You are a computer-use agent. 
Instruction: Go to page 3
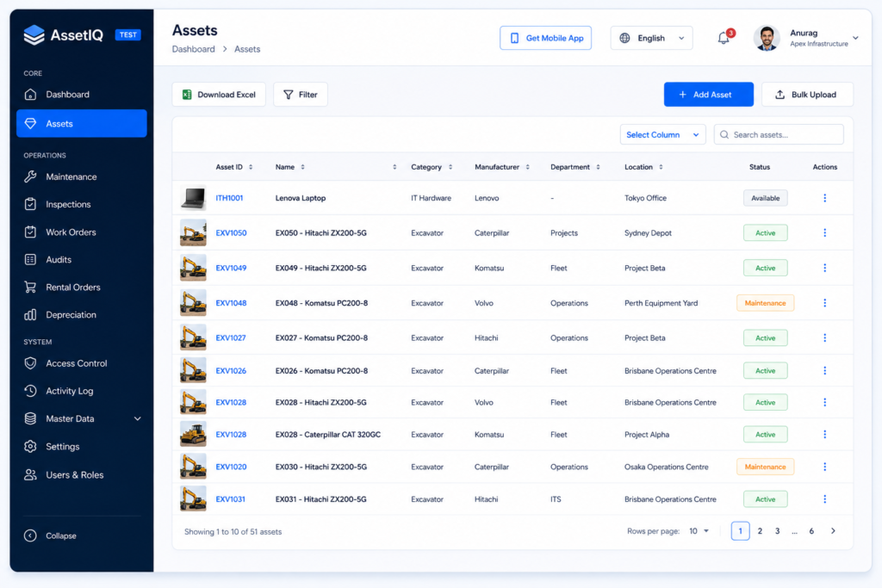point(778,530)
